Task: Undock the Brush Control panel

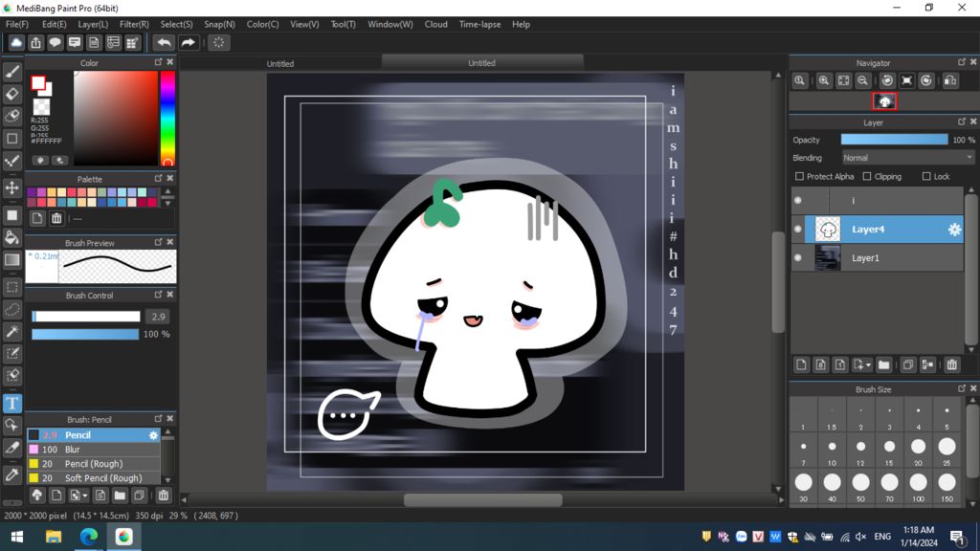Action: [158, 295]
